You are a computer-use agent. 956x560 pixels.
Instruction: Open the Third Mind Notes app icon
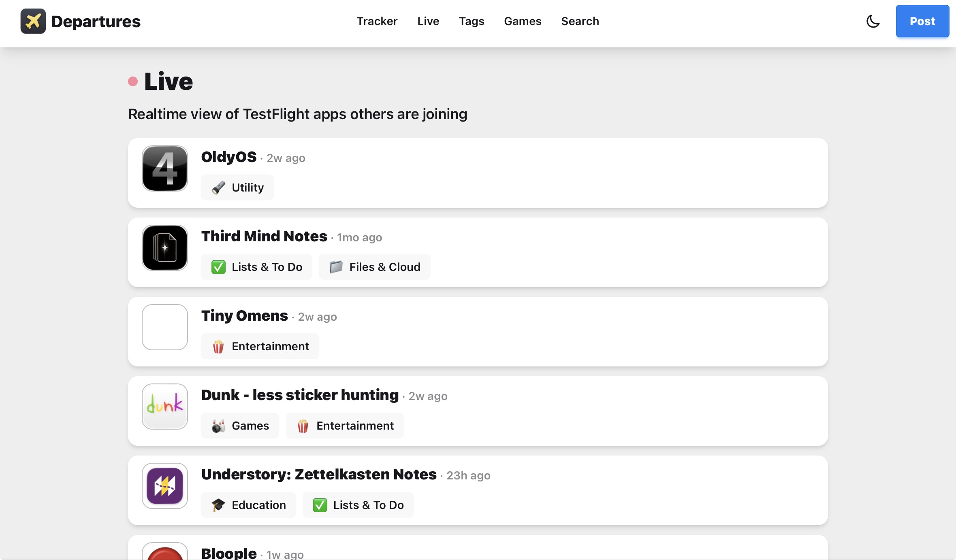tap(165, 248)
